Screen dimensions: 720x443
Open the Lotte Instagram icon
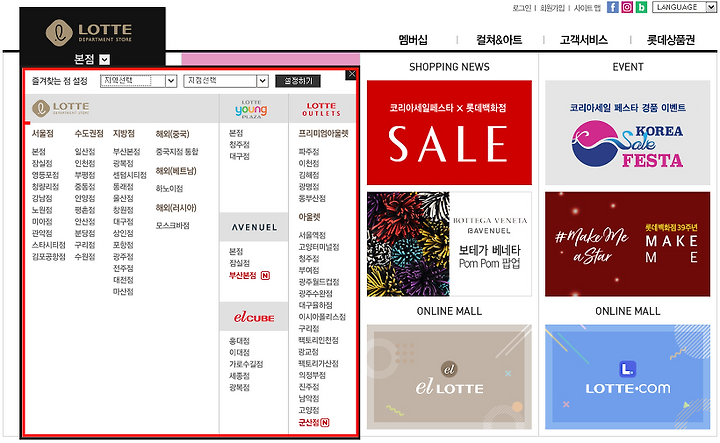(627, 7)
